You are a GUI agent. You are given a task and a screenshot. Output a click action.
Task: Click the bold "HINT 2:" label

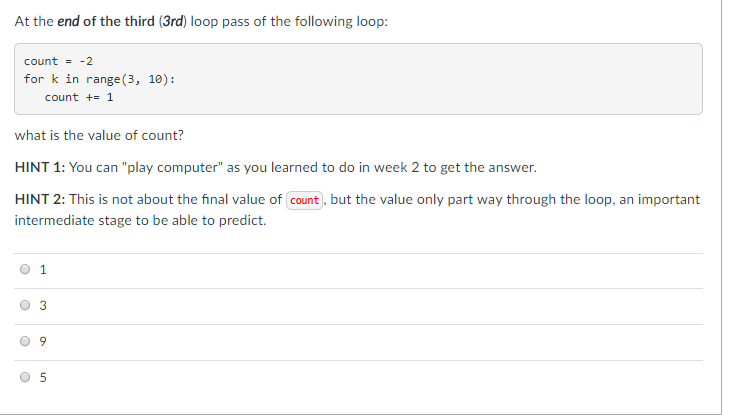[40, 199]
